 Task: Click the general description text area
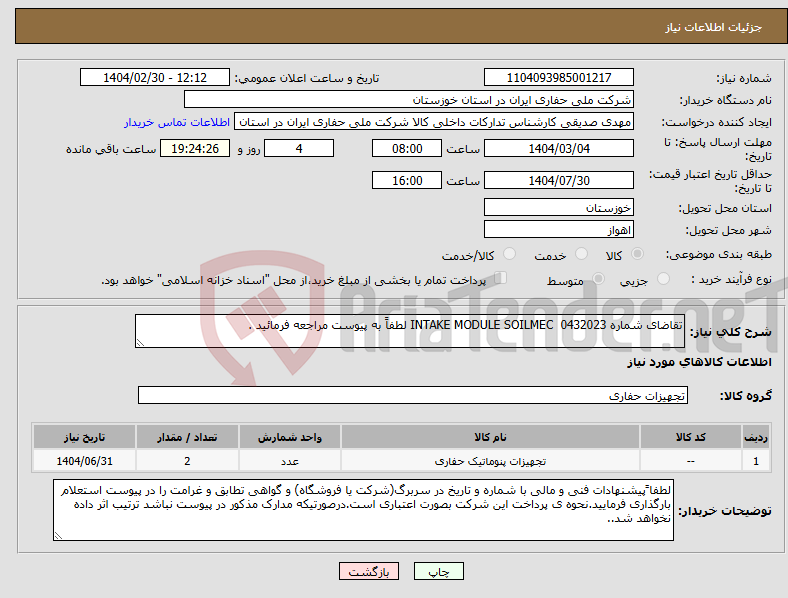point(410,331)
